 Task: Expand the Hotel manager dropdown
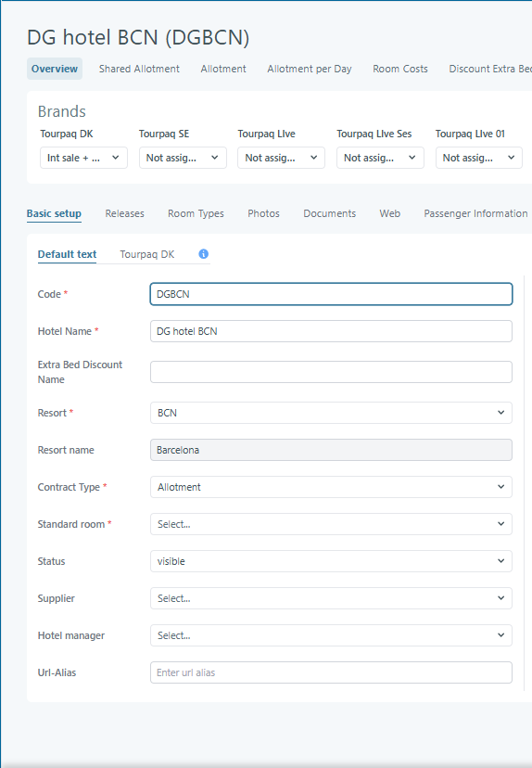click(331, 635)
